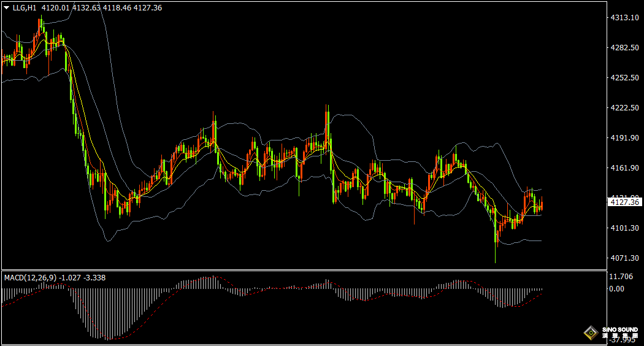This screenshot has height=346, width=644.
Task: Click the 4222.50 price axis label
Action: 625,107
